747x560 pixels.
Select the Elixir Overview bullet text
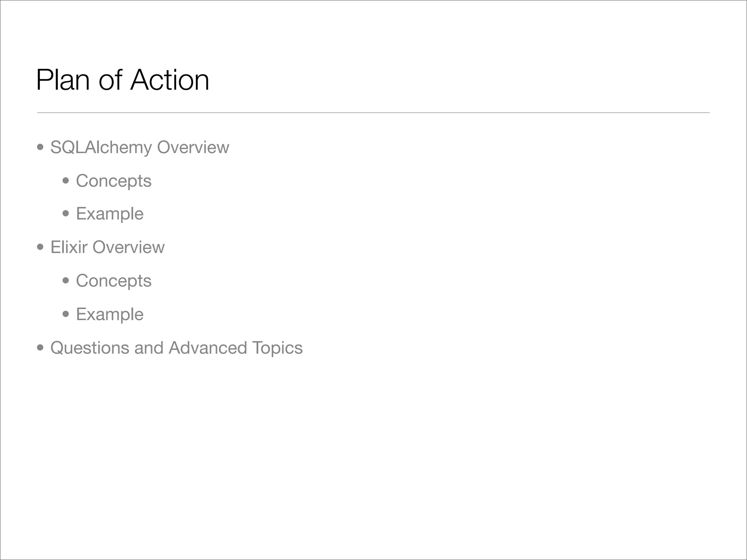(107, 247)
